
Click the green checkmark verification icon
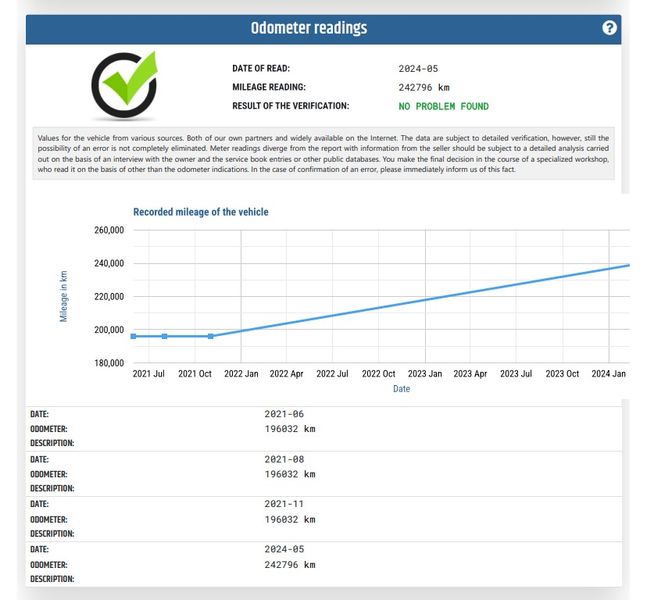[x=125, y=85]
